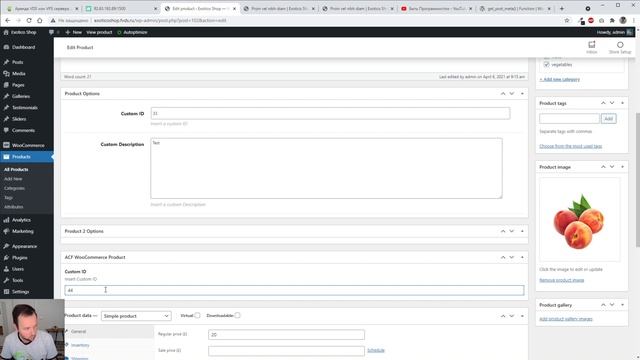This screenshot has height=360, width=640.
Task: Toggle the vegetables category checkbox
Action: (x=547, y=64)
